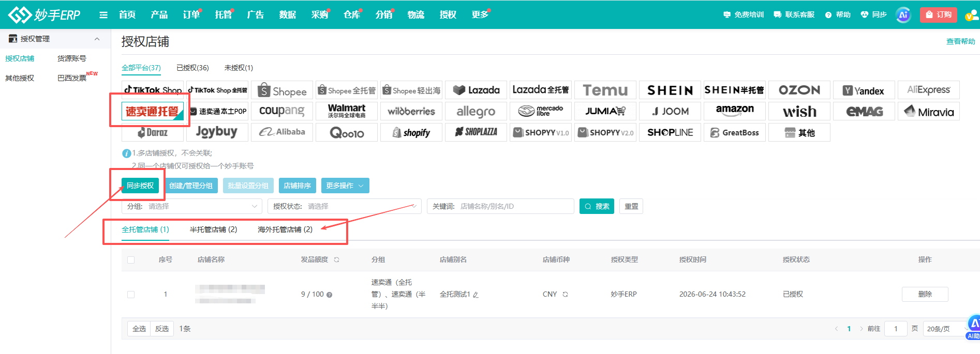Switch to the 未授权(1) tab
This screenshot has height=354, width=980.
click(x=239, y=68)
